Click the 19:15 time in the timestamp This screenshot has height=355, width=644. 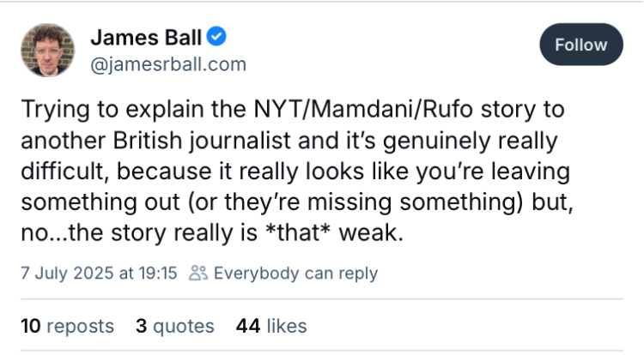point(156,274)
